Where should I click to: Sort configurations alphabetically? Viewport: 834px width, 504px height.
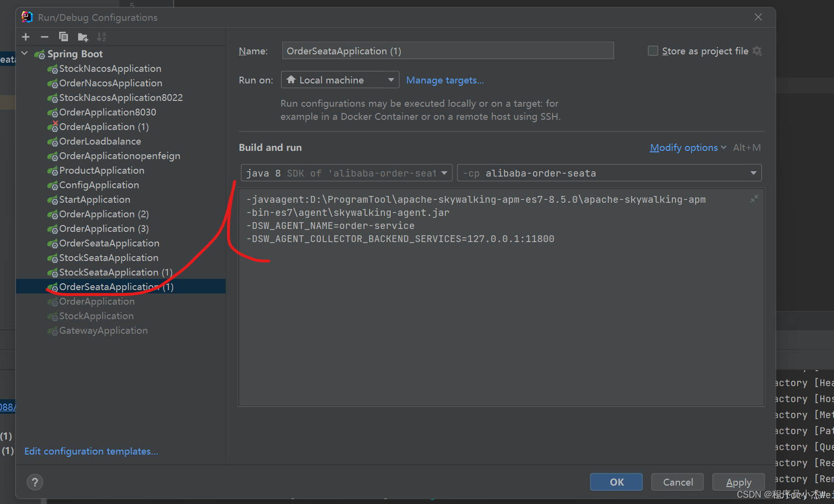click(x=101, y=37)
